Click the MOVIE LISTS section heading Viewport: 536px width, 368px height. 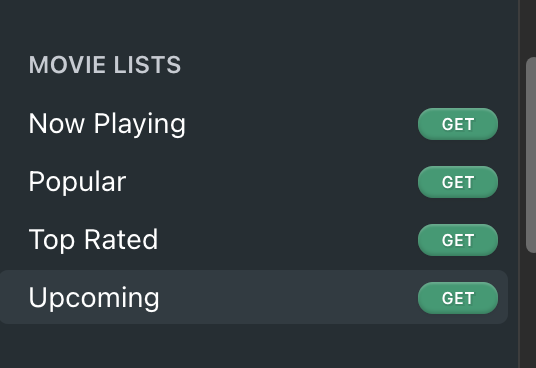pyautogui.click(x=105, y=65)
